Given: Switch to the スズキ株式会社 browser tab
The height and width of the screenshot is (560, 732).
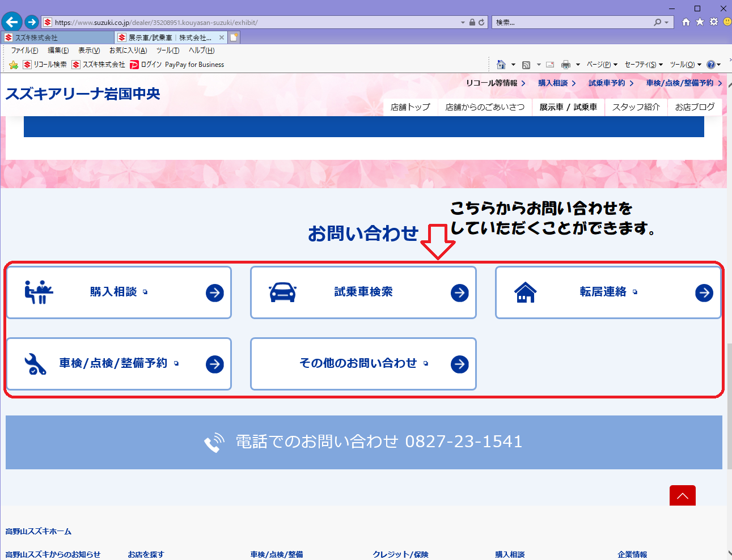Looking at the screenshot, I should point(58,37).
